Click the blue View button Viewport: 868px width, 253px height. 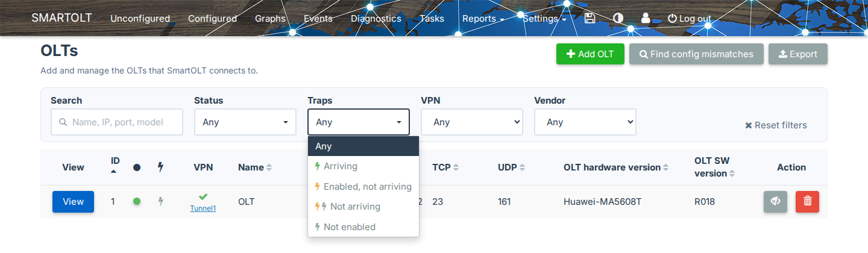(x=73, y=202)
